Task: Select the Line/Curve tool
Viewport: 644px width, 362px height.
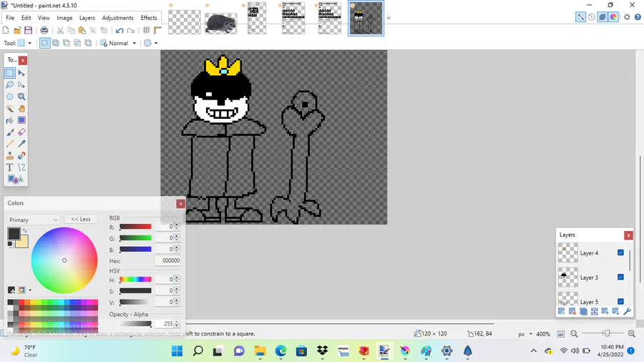Action: point(21,167)
